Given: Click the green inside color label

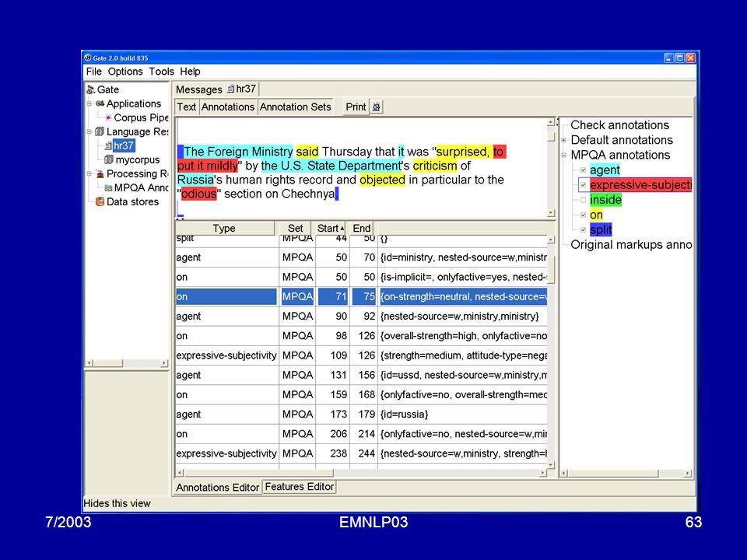Looking at the screenshot, I should 605,200.
